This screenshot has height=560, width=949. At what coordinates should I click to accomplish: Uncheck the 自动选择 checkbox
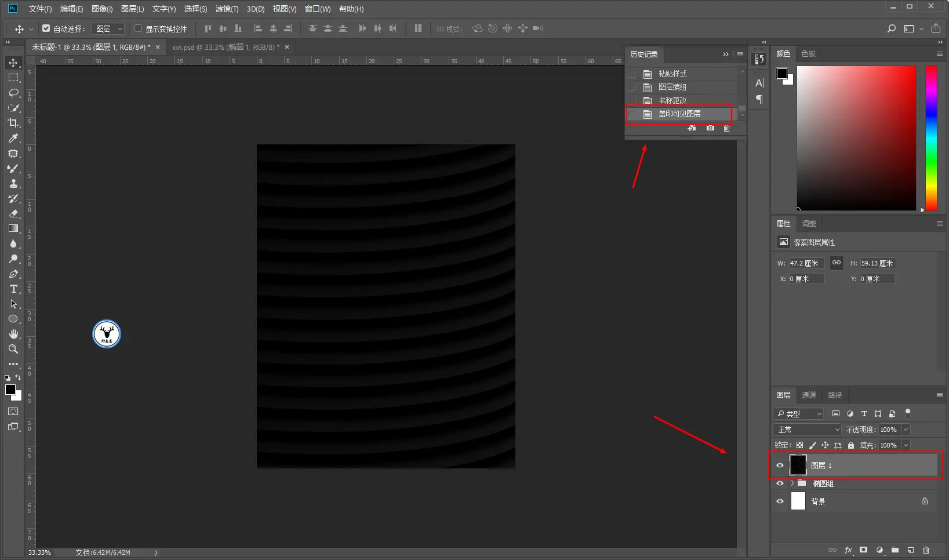click(x=46, y=28)
